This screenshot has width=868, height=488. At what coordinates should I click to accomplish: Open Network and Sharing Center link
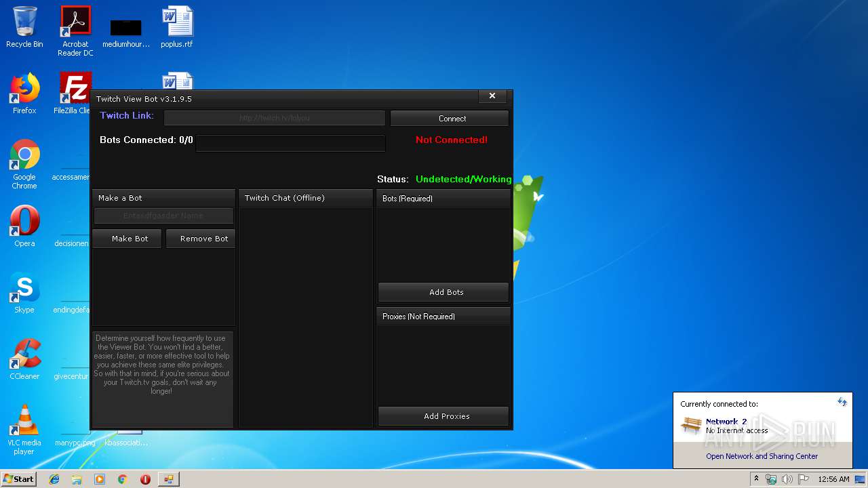click(762, 456)
